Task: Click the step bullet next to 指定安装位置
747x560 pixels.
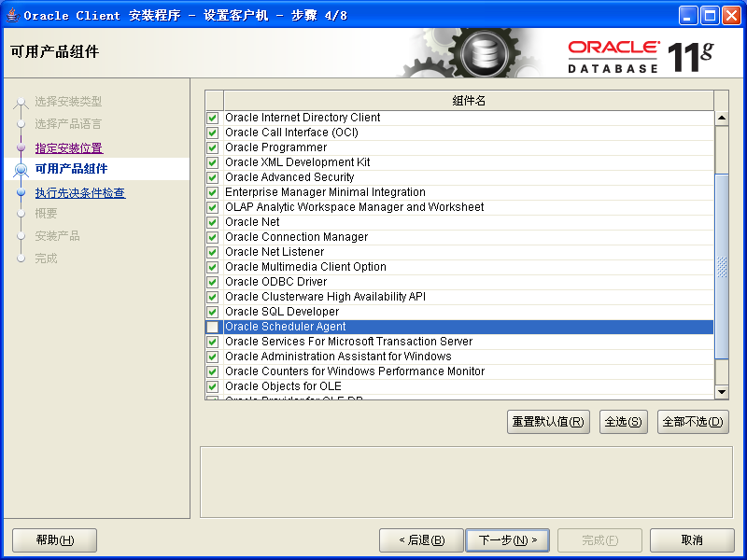Action: click(x=21, y=147)
